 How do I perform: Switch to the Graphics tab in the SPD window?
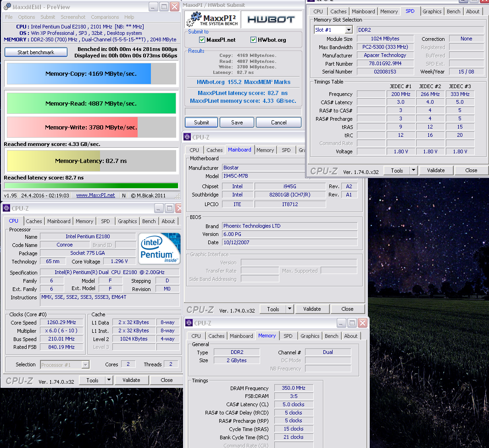click(432, 11)
